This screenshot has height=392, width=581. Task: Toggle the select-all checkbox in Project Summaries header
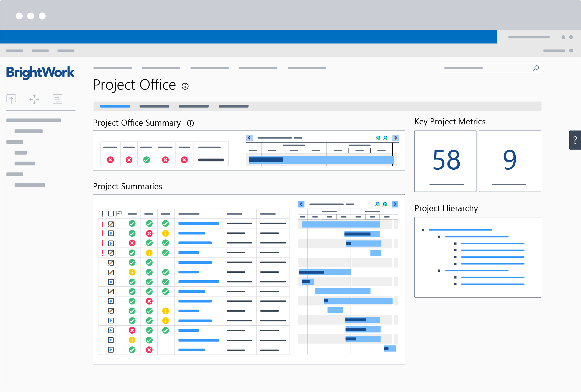[x=111, y=213]
